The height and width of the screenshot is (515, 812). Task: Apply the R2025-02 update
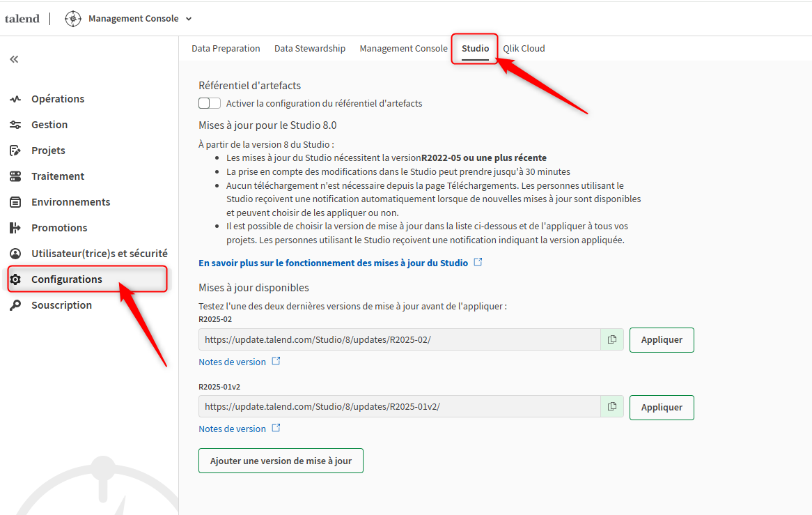coord(661,339)
